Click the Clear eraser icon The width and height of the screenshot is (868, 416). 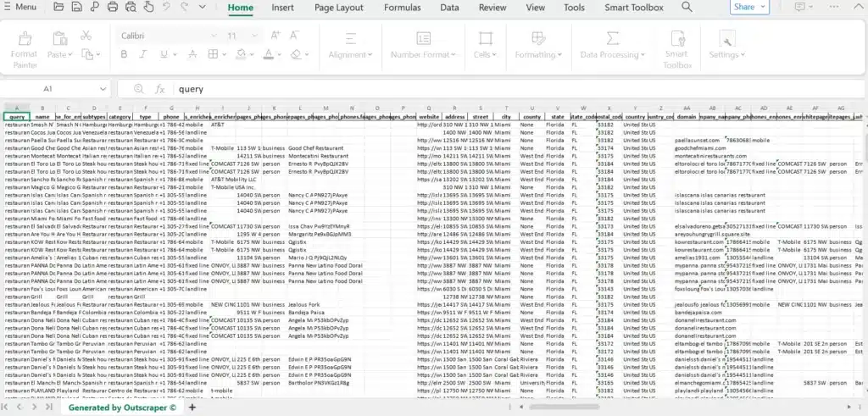(296, 54)
